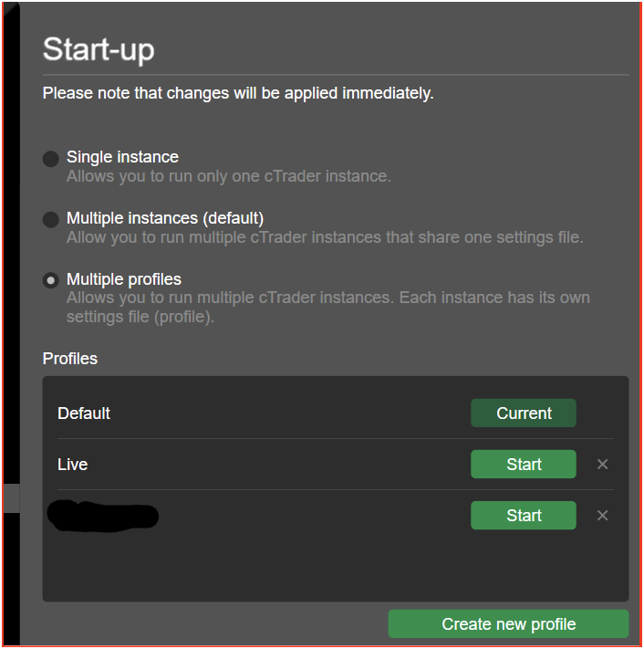Click the gray handle on left strip
This screenshot has height=649, width=644.
coord(12,498)
